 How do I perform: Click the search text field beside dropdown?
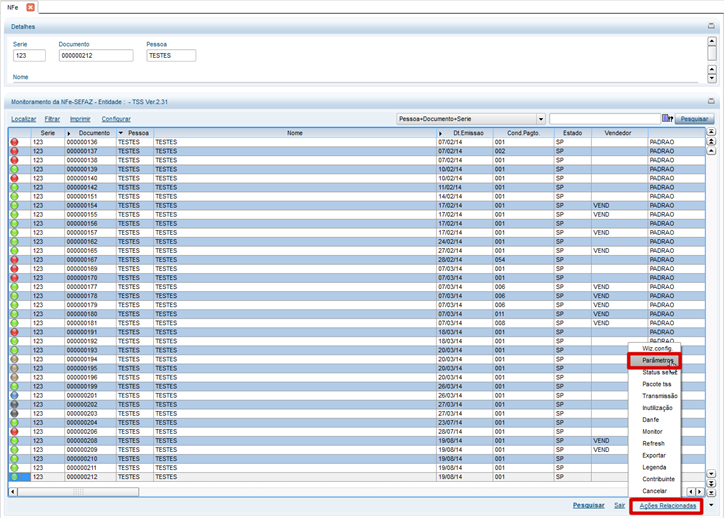604,119
